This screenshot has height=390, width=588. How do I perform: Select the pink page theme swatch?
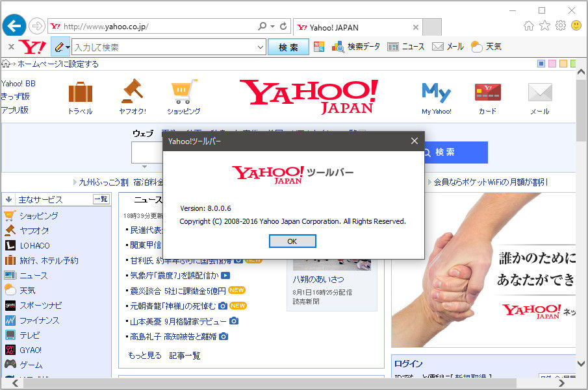point(552,64)
